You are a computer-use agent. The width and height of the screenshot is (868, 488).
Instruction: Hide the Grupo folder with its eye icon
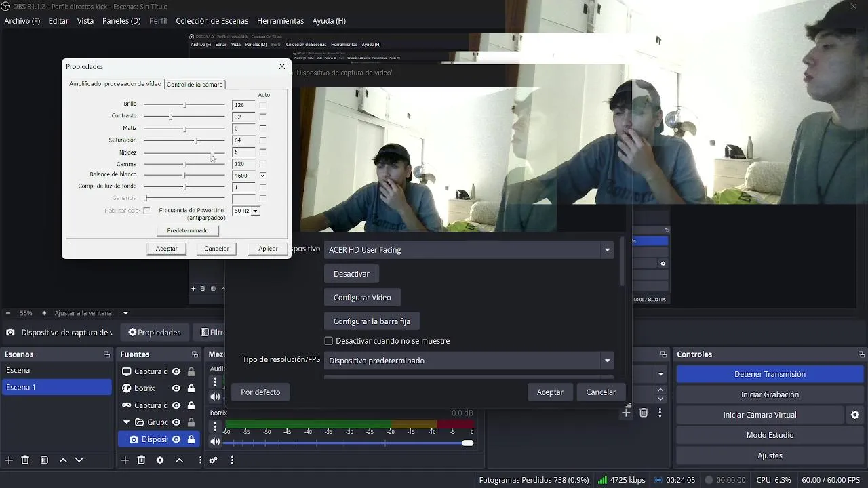[x=176, y=422]
